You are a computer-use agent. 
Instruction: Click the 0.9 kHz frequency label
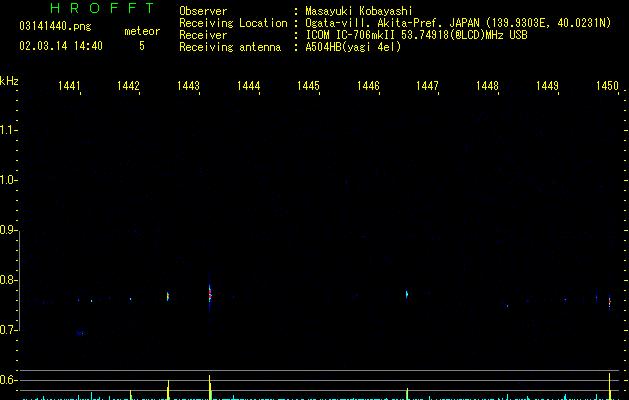pos(7,230)
